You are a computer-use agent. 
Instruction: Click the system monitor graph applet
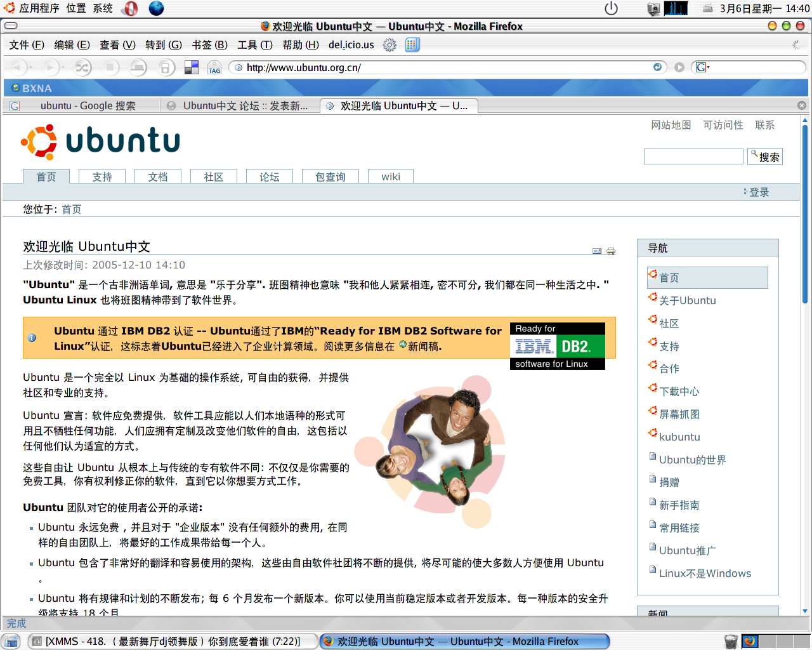(676, 8)
